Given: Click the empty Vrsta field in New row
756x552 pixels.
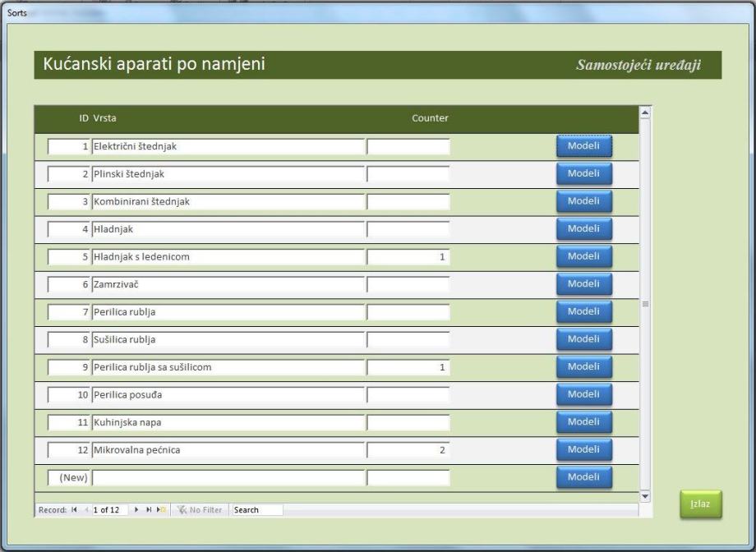Looking at the screenshot, I should tap(228, 478).
